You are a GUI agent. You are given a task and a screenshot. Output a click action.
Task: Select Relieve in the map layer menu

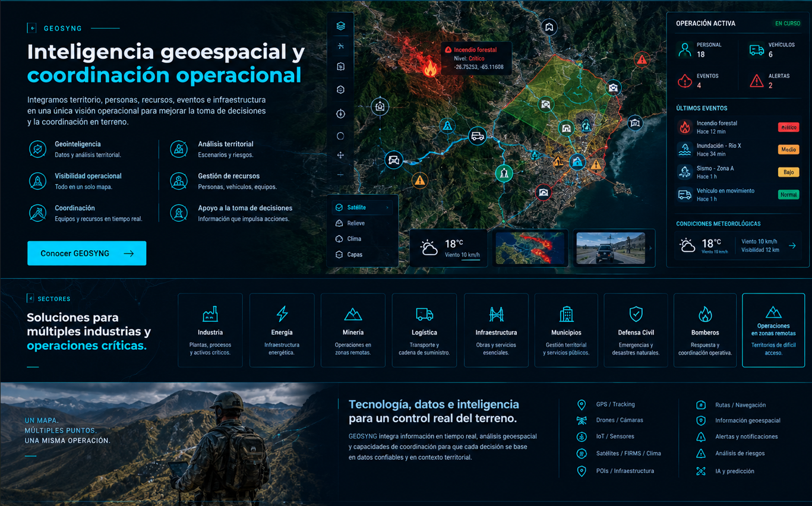pyautogui.click(x=362, y=223)
